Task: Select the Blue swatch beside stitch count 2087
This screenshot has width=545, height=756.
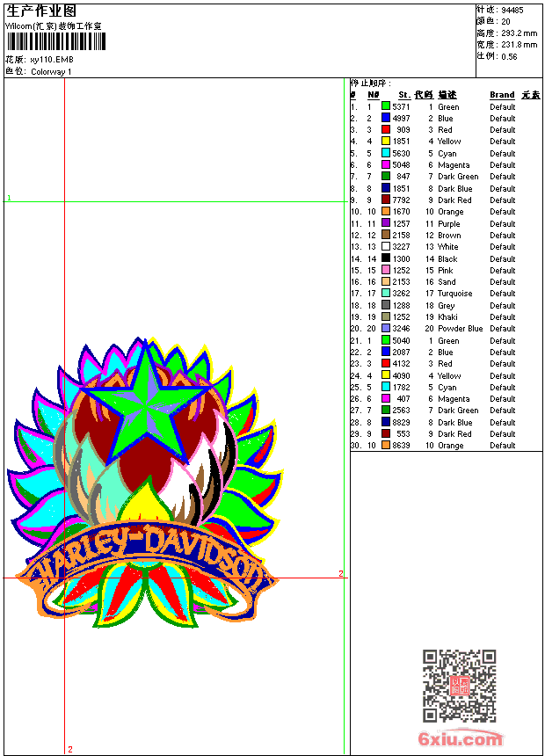Action: click(386, 352)
